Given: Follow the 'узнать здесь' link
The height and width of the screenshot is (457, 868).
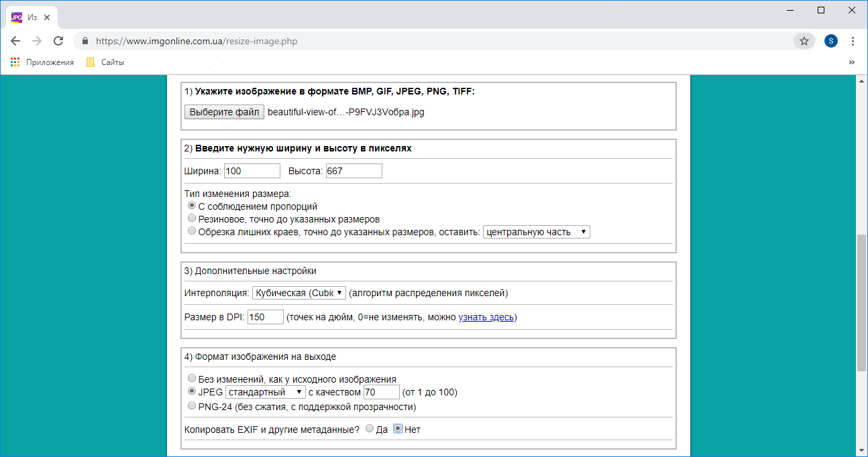Looking at the screenshot, I should point(486,317).
